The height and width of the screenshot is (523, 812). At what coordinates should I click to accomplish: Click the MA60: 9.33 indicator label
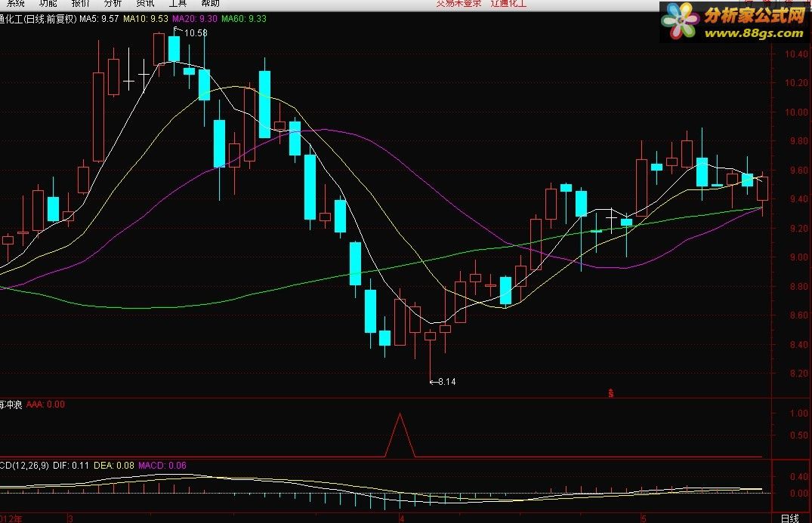244,19
